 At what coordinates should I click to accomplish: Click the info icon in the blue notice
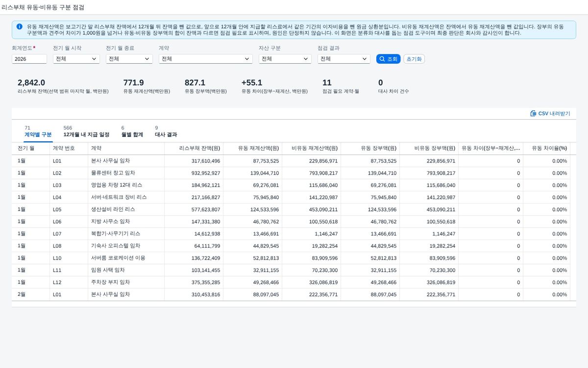(x=19, y=26)
